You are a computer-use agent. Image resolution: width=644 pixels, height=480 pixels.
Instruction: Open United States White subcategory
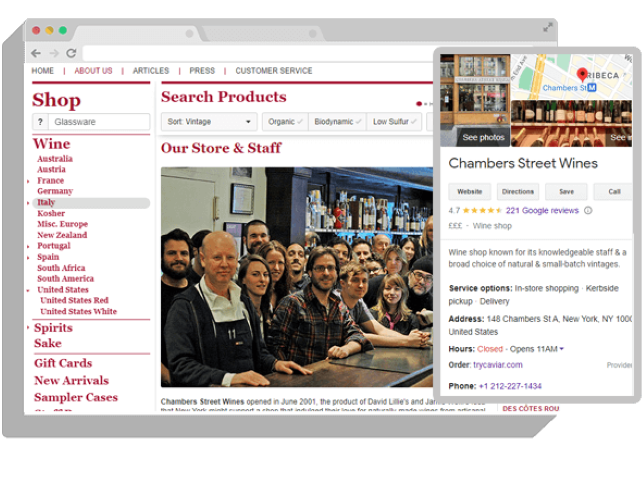click(78, 312)
